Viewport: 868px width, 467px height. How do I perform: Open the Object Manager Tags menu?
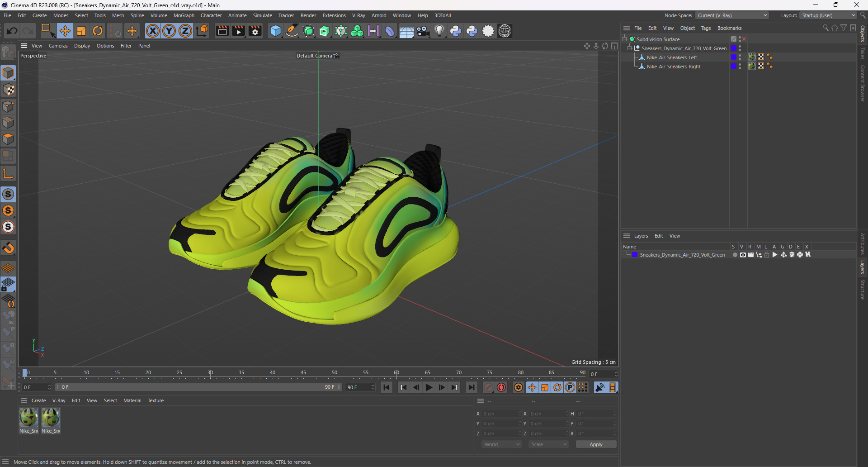tap(706, 28)
